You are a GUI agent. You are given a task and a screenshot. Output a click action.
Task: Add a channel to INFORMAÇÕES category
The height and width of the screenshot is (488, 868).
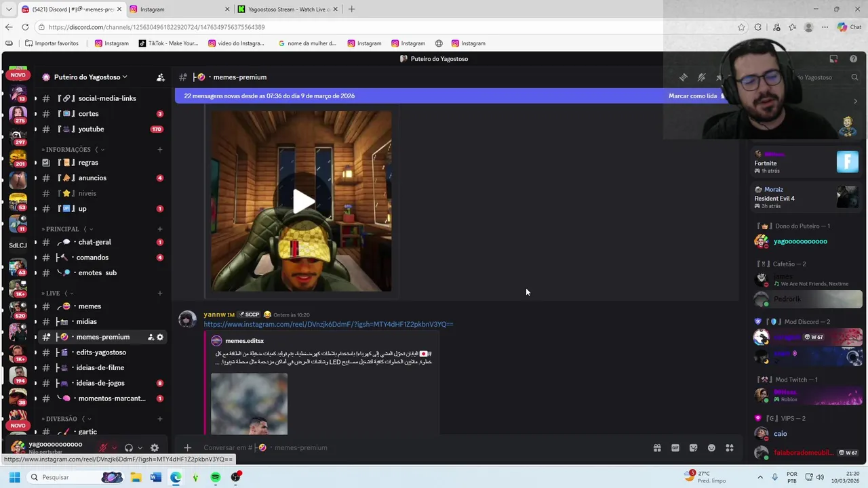pos(160,150)
